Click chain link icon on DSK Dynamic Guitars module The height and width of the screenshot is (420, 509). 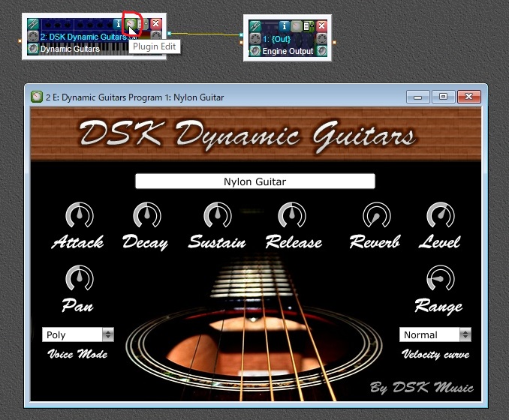tap(33, 24)
